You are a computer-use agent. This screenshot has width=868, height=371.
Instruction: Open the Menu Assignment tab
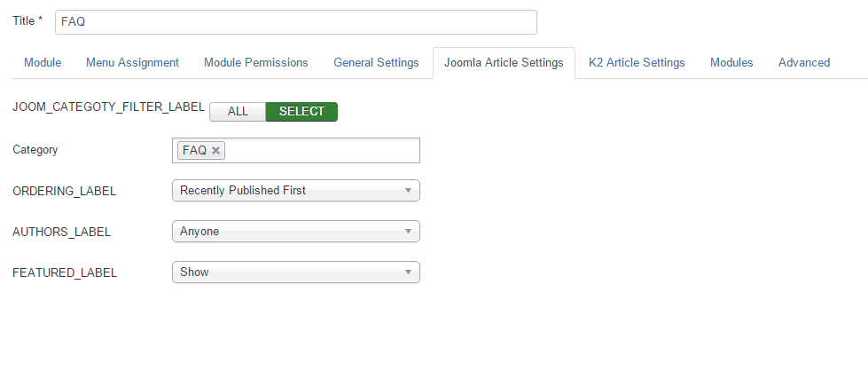coord(132,63)
